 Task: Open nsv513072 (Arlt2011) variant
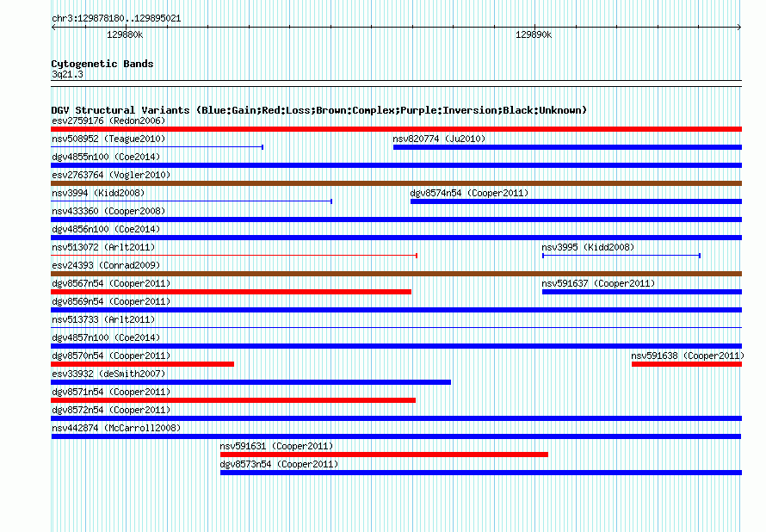click(103, 247)
